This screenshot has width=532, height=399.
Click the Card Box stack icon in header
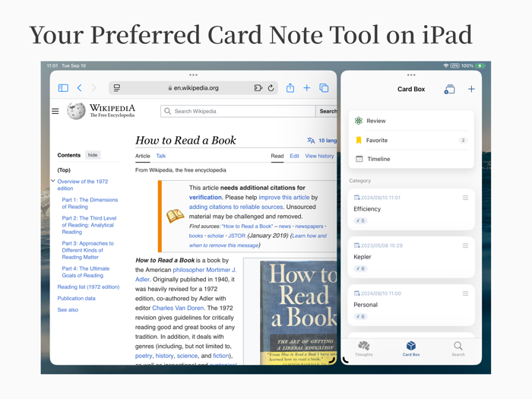click(x=450, y=89)
